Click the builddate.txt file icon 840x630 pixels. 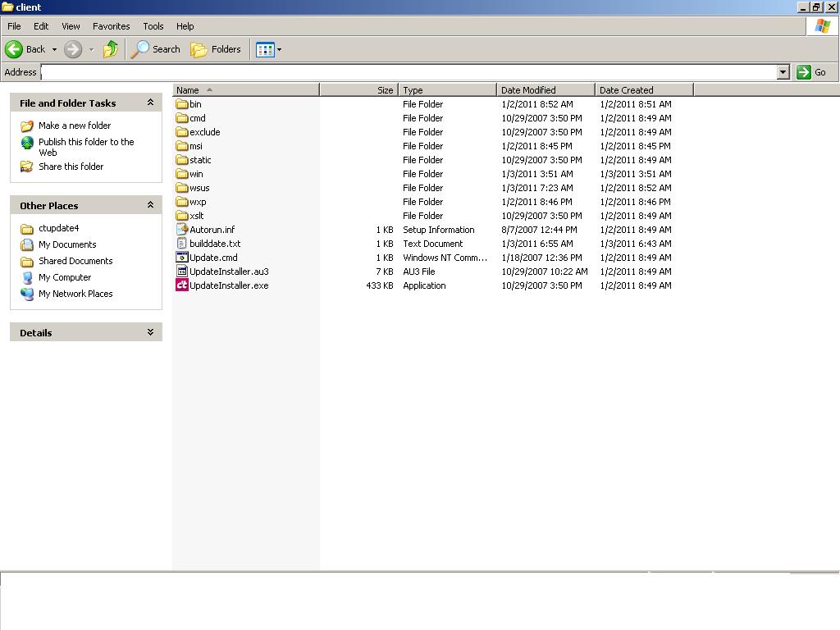182,243
